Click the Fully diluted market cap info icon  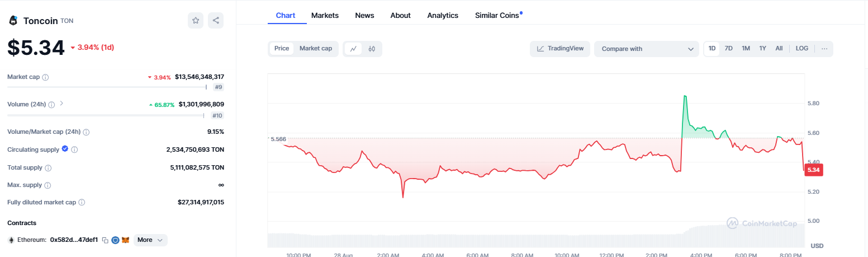click(82, 202)
